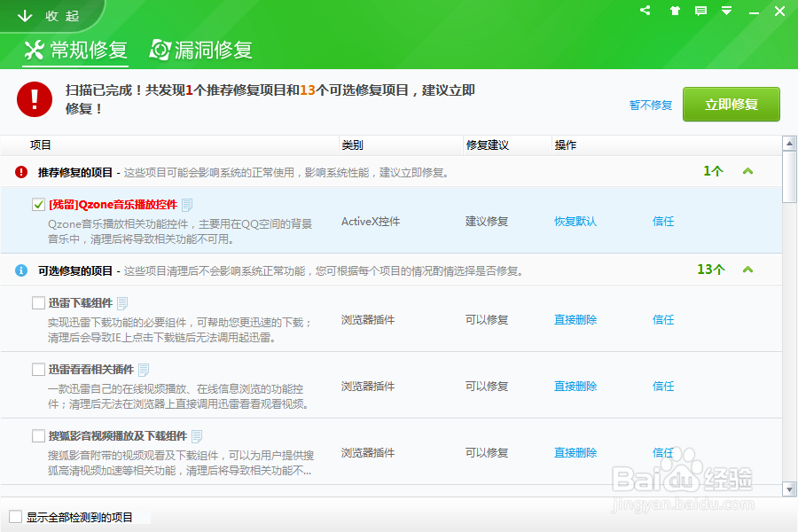Select the 搜狐影音视频播放及下载组件 title text

coord(118,435)
